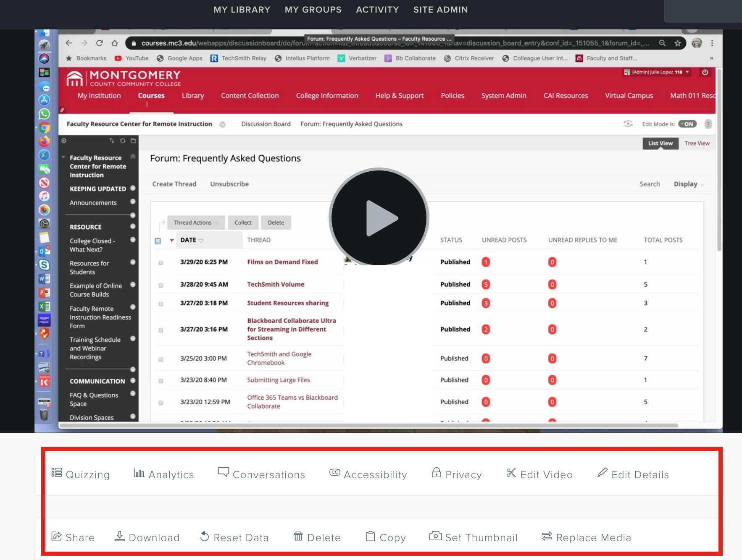
Task: Select List View button
Action: point(660,143)
